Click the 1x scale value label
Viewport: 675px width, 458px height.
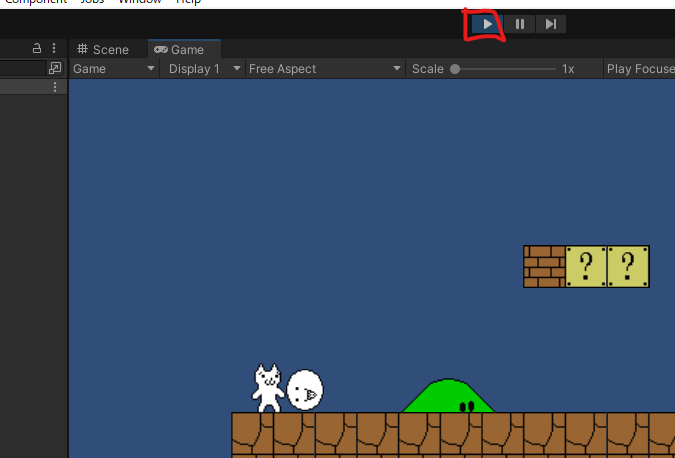tap(568, 69)
